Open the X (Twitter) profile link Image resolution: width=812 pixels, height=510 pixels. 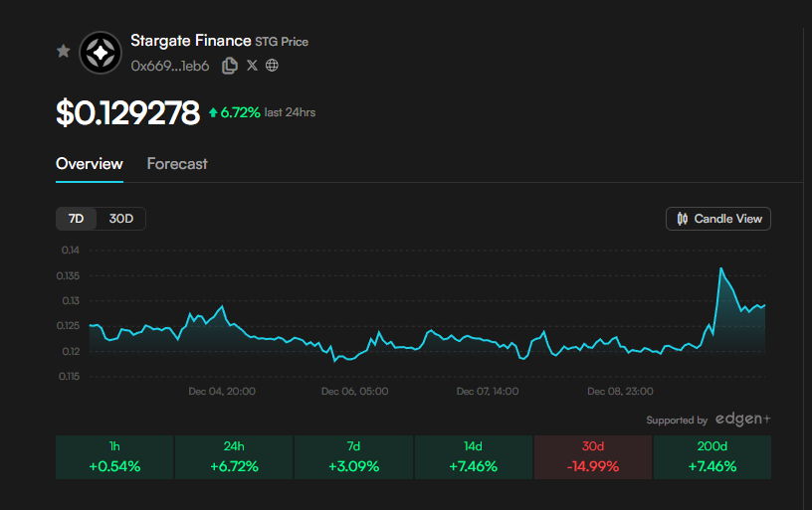tap(252, 66)
